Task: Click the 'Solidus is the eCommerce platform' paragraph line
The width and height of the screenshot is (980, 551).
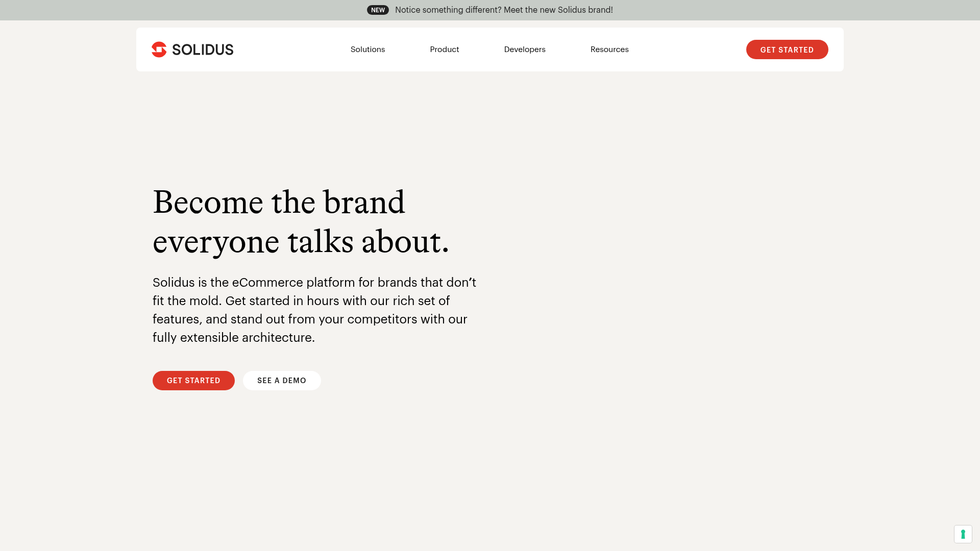Action: pos(314,283)
